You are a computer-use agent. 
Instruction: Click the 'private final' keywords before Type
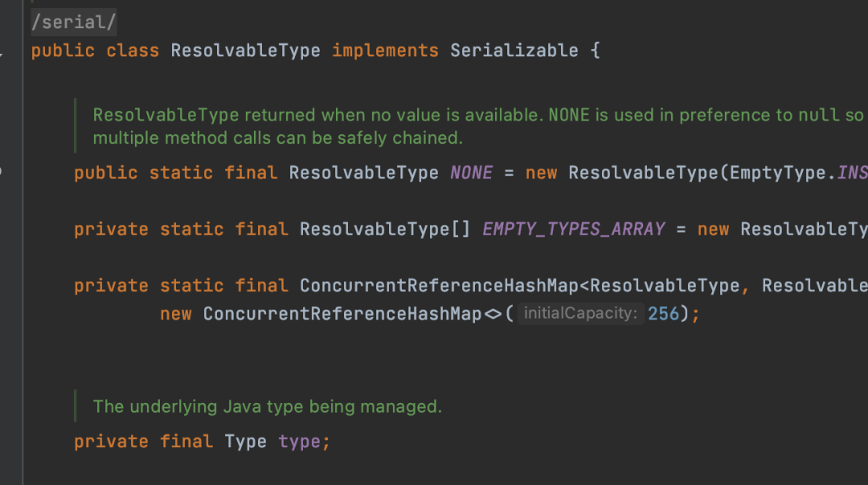[143, 442]
